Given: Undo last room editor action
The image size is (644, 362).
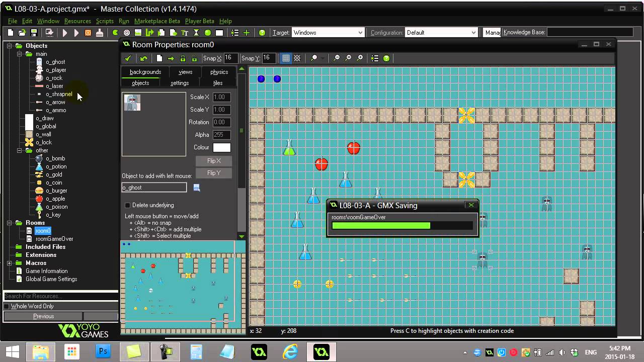Looking at the screenshot, I should tap(144, 58).
